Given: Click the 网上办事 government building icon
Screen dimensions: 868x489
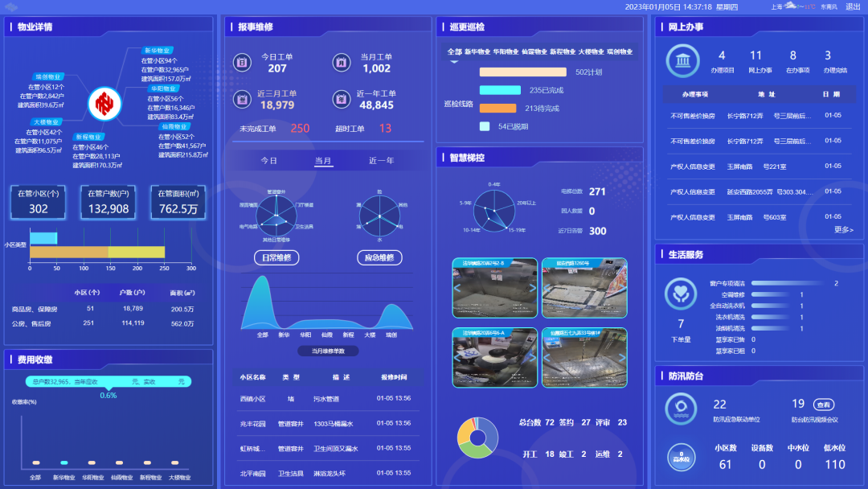Looking at the screenshot, I should (x=682, y=60).
